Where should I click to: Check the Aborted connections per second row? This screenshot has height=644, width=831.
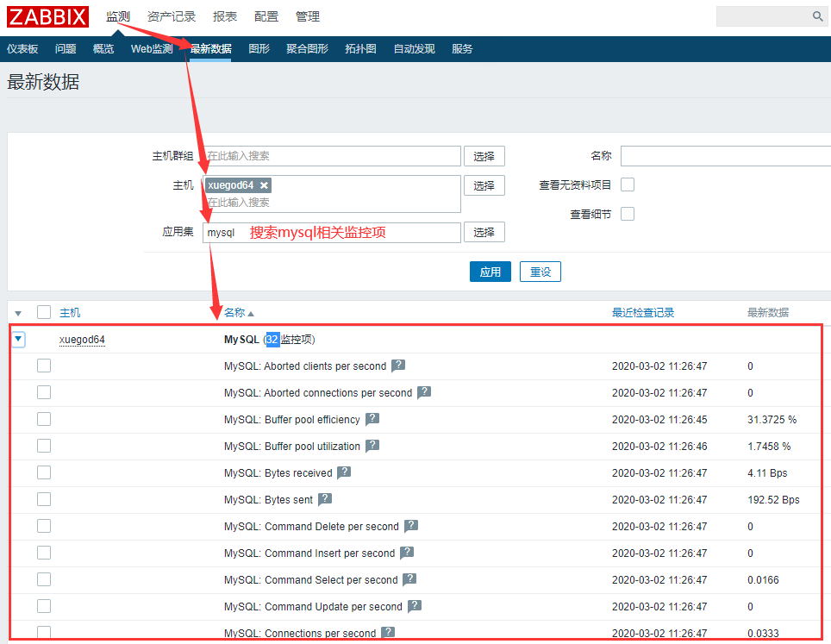tap(44, 392)
